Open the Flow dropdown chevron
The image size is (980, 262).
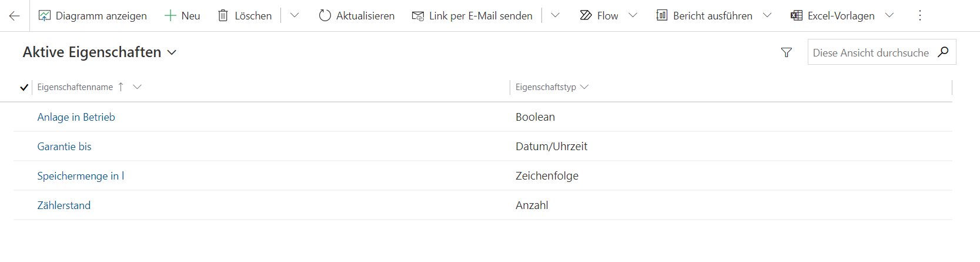pos(633,16)
